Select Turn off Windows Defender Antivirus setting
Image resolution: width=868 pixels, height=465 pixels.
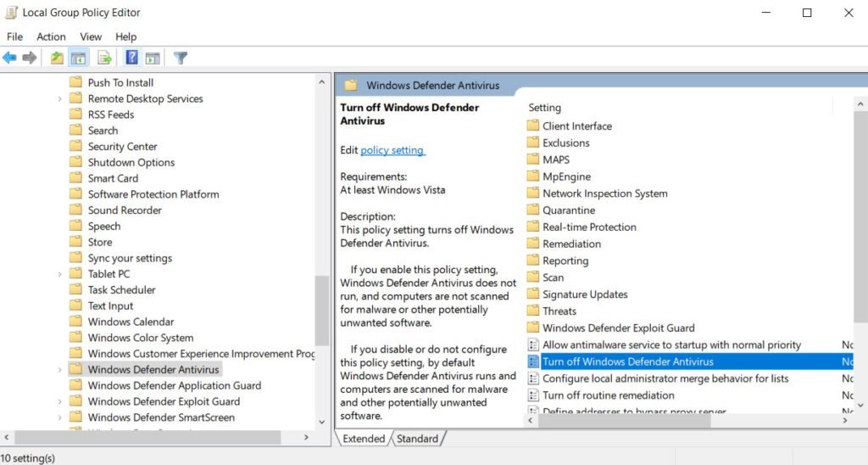(x=628, y=361)
